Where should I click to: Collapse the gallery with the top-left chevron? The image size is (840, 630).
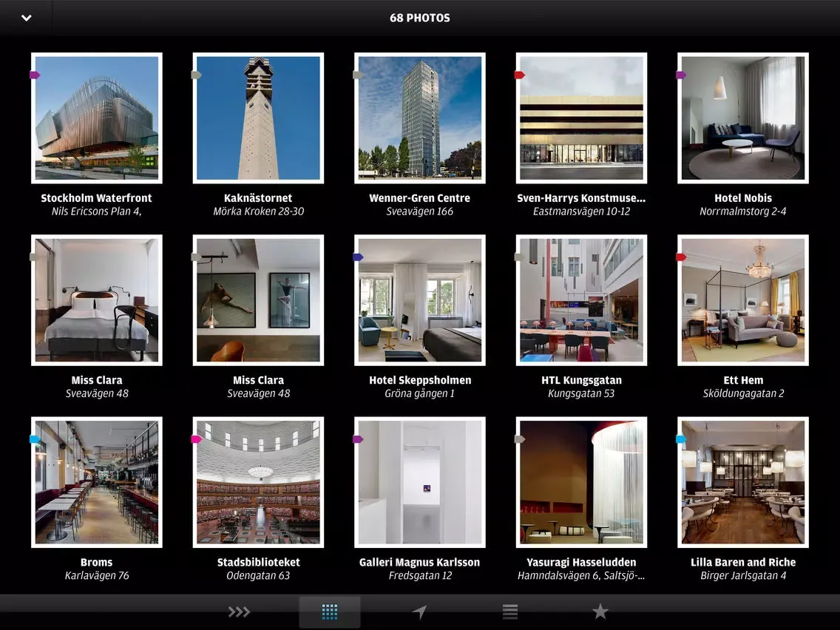pyautogui.click(x=27, y=18)
